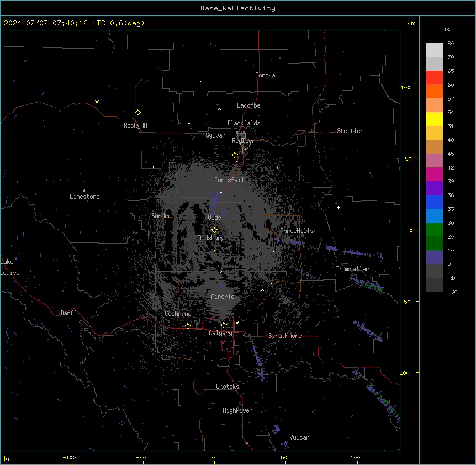Click the Vulcan label
Image resolution: width=476 pixels, height=465 pixels.
(x=299, y=437)
